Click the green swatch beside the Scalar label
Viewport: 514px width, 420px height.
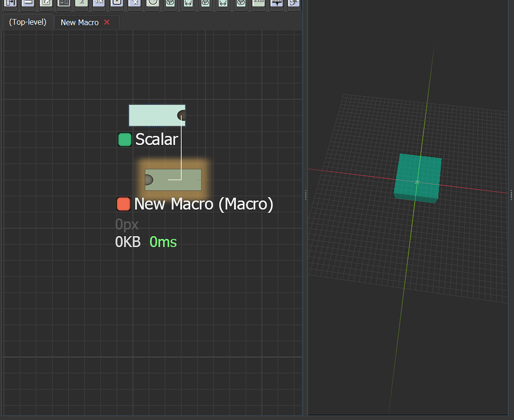(124, 139)
